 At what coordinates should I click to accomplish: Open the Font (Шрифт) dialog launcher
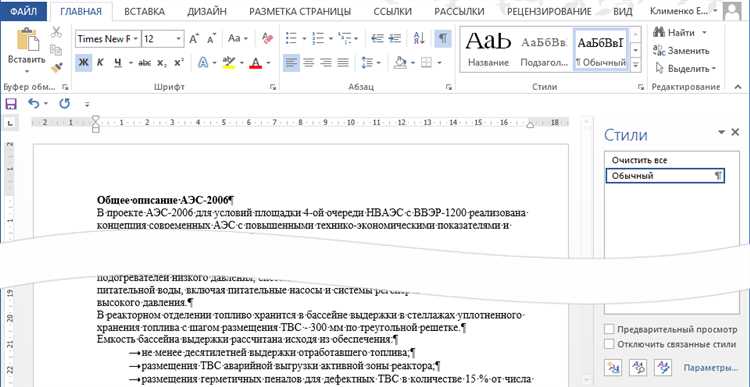(x=273, y=87)
